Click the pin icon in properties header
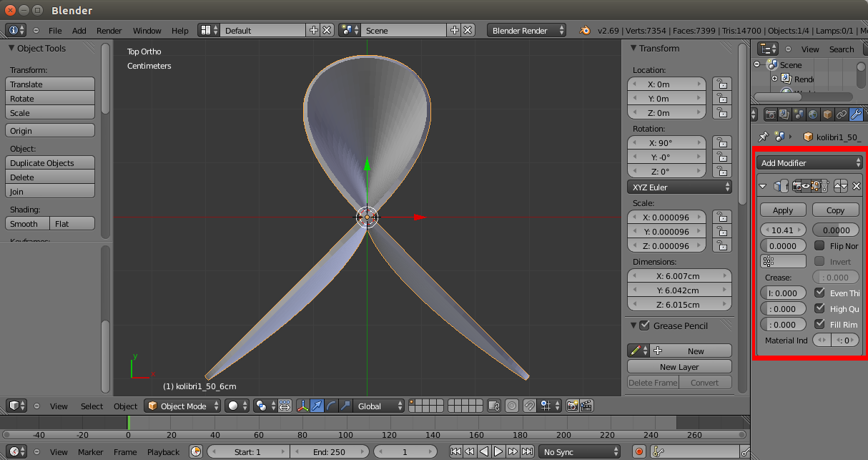Viewport: 868px width, 460px height. point(763,137)
